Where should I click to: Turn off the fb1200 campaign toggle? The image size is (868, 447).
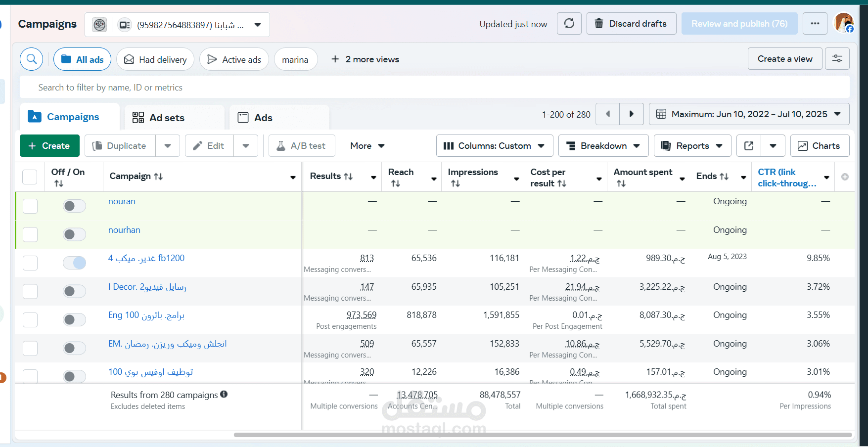click(74, 263)
